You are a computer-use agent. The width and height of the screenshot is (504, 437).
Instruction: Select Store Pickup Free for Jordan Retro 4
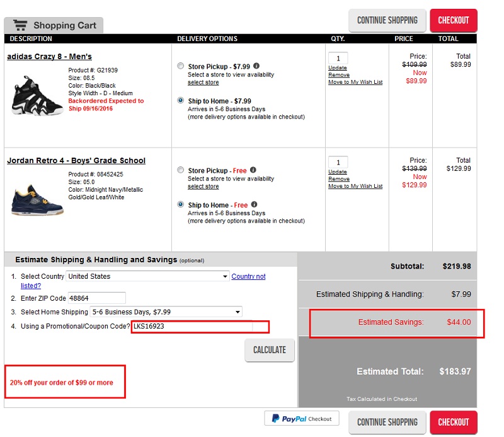(181, 170)
